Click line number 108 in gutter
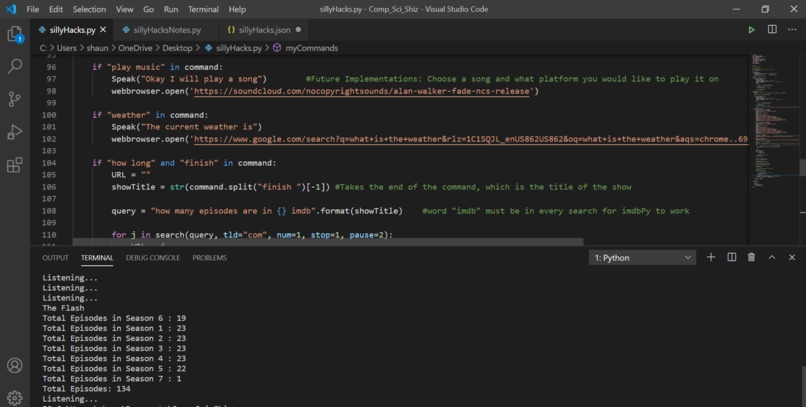The height and width of the screenshot is (407, 806). (x=49, y=211)
